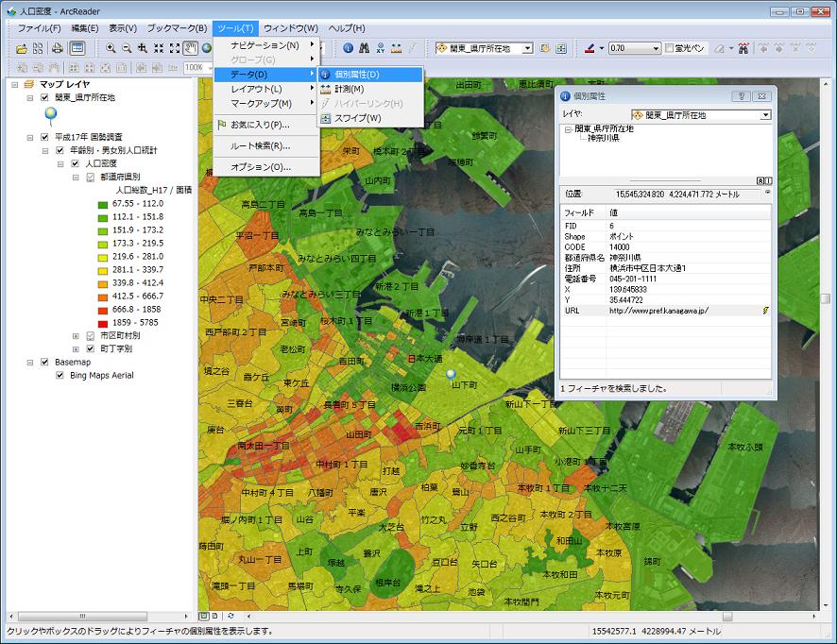Hide the Bing Maps Aerial layer
The width and height of the screenshot is (837, 644).
click(x=60, y=376)
